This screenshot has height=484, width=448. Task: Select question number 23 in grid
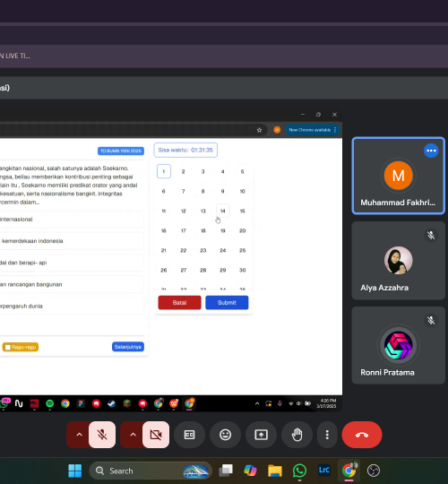pyautogui.click(x=203, y=250)
